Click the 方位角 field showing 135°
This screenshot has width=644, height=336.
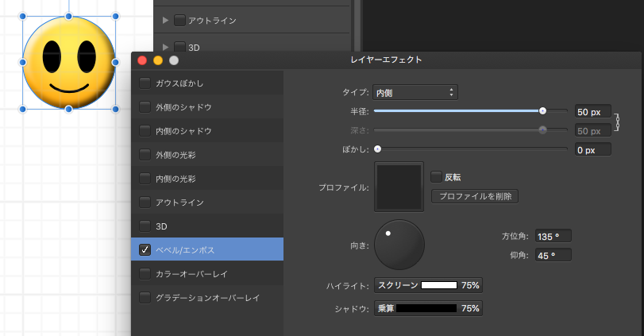[x=553, y=236]
